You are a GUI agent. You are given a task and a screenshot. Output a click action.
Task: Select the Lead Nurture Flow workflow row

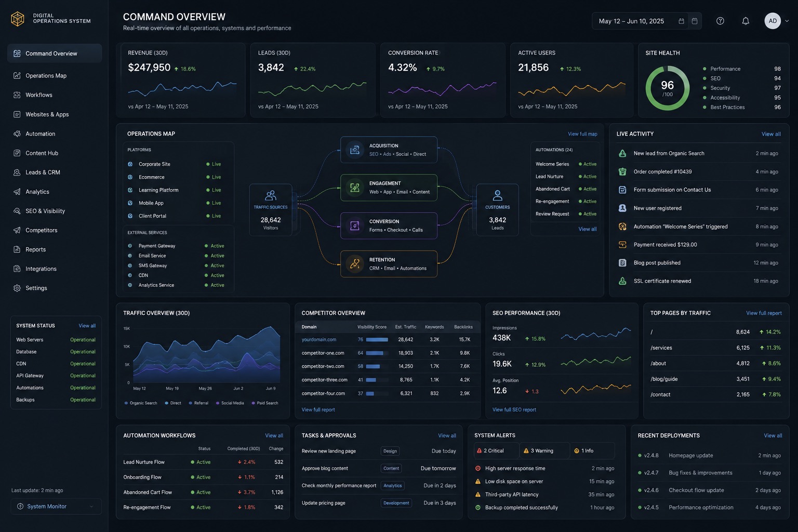[x=203, y=462]
